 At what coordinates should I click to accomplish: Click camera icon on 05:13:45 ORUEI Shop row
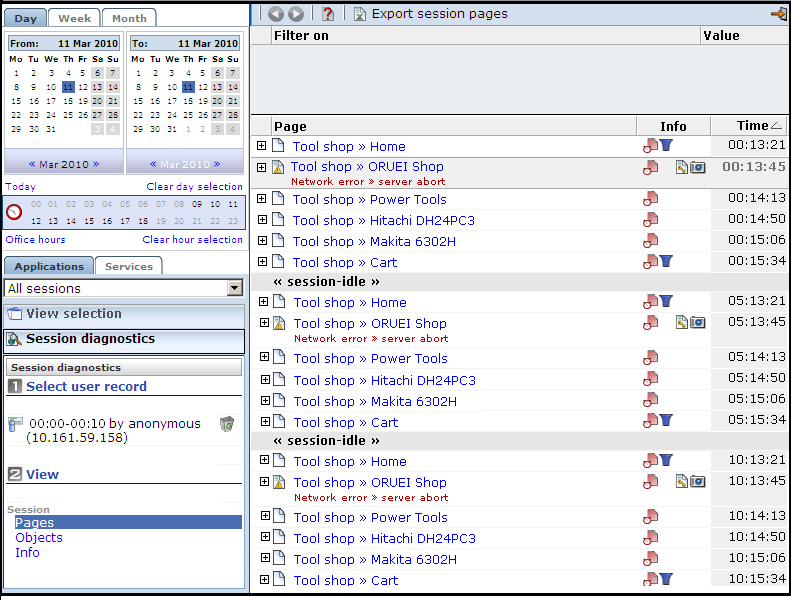click(698, 322)
